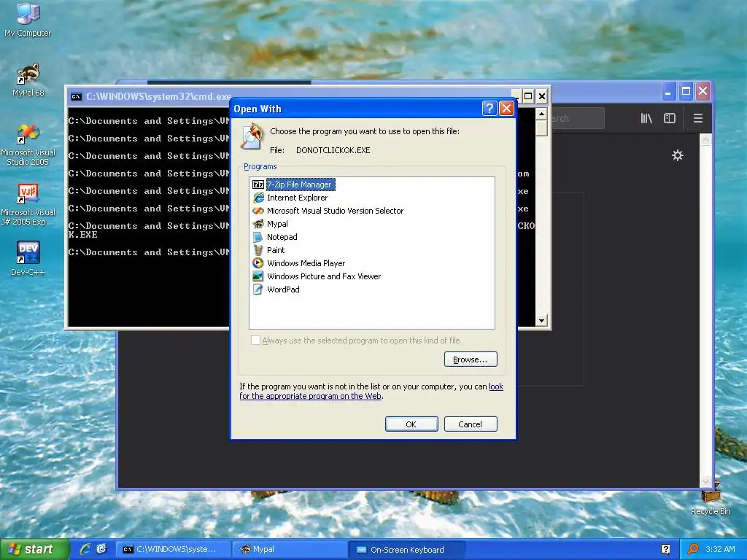747x560 pixels.
Task: Select WordPad icon in Programs list
Action: click(258, 289)
